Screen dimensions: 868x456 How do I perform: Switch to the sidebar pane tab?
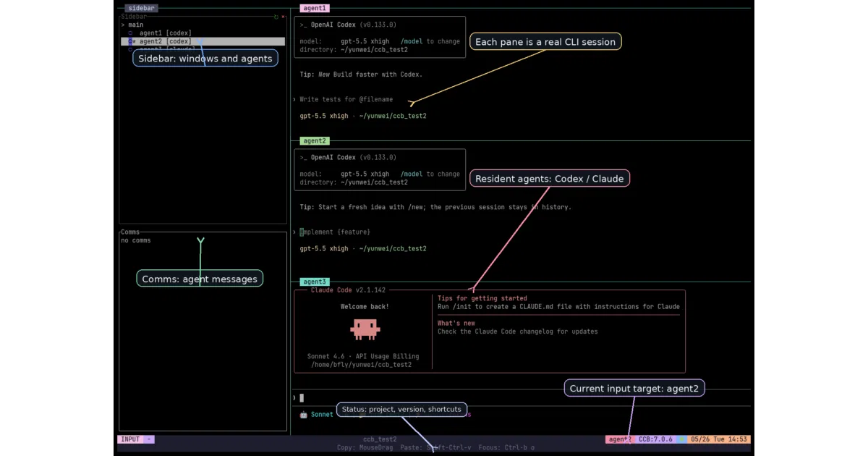[x=141, y=8]
